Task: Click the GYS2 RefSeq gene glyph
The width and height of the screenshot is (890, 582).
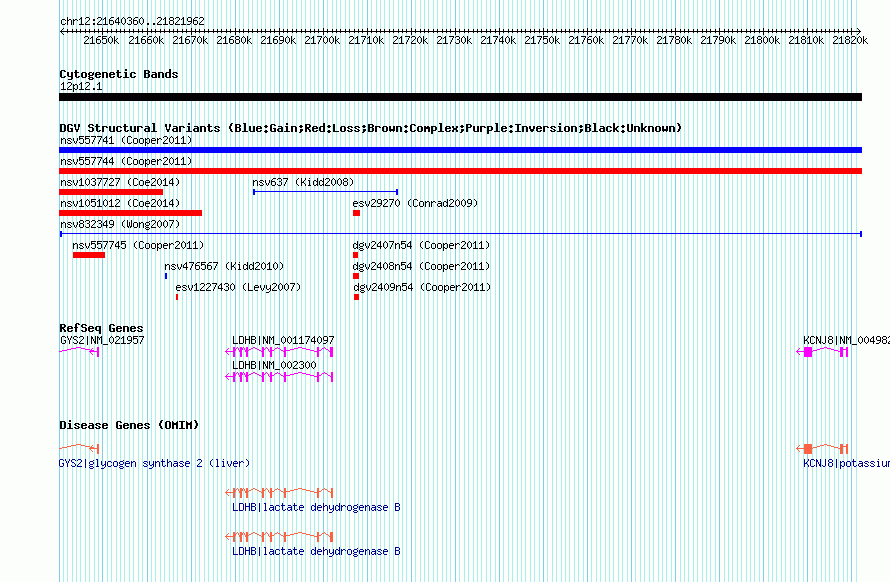Action: click(x=79, y=352)
